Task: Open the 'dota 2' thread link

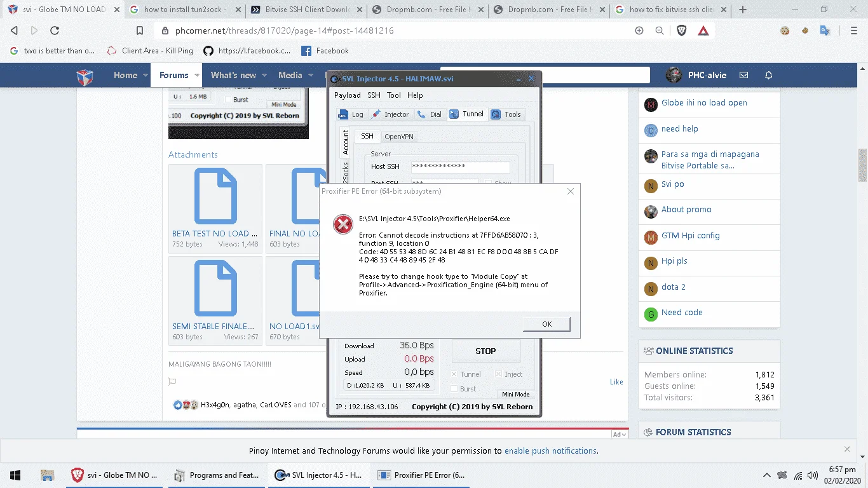Action: click(x=673, y=287)
